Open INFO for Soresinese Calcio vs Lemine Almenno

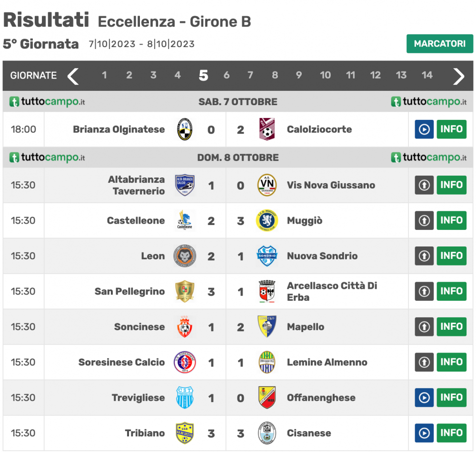451,362
